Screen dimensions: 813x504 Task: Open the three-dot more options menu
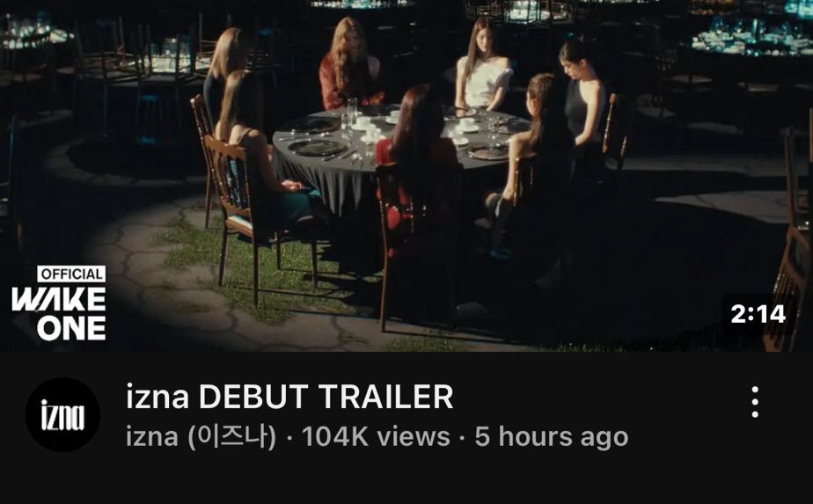click(x=755, y=402)
